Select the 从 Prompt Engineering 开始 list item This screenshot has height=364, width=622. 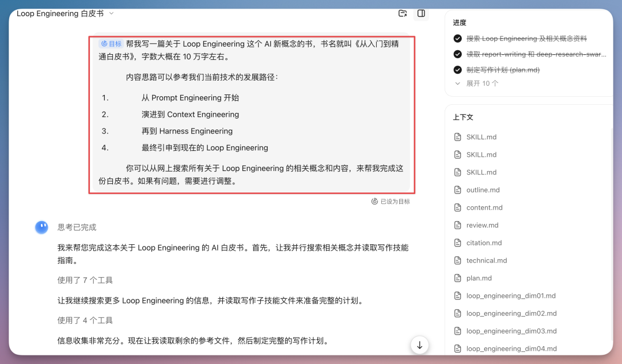(x=190, y=98)
